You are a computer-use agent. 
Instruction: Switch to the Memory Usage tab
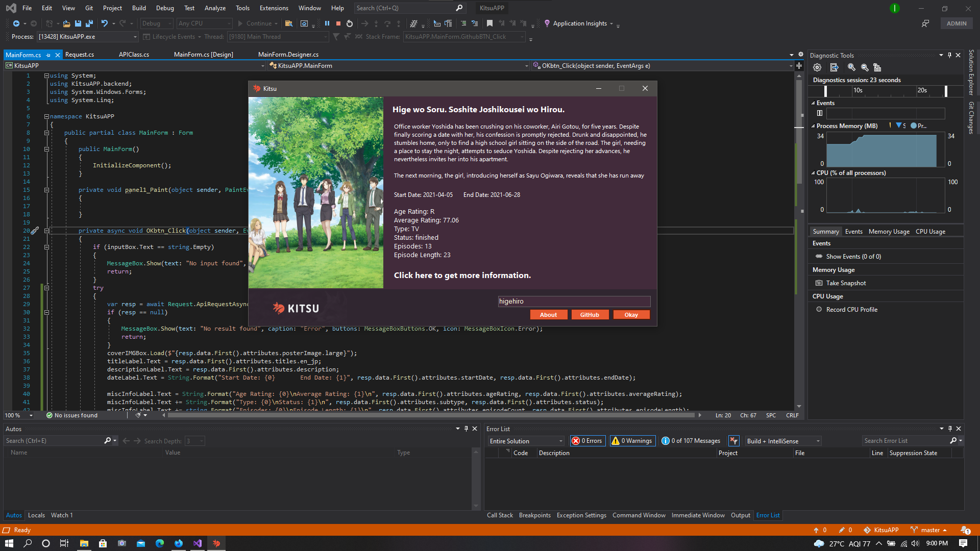tap(889, 232)
